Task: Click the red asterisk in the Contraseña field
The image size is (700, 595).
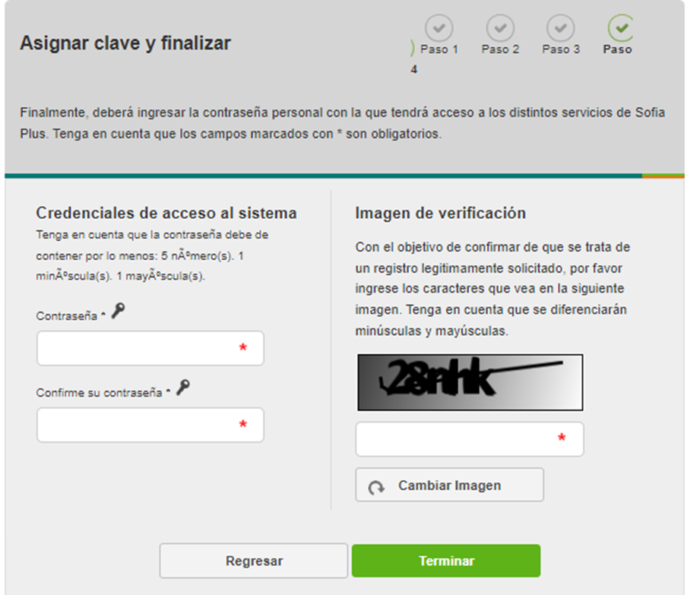Action: [x=243, y=348]
